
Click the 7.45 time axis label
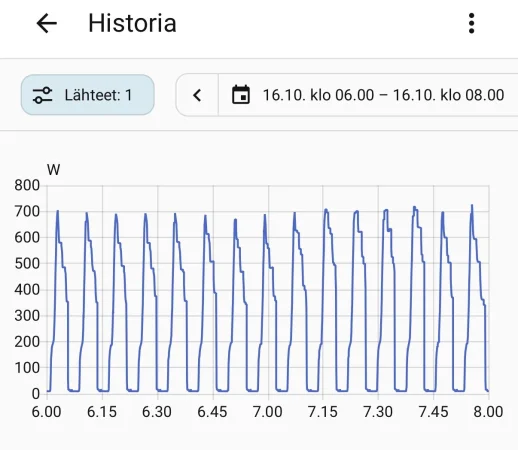(x=433, y=412)
